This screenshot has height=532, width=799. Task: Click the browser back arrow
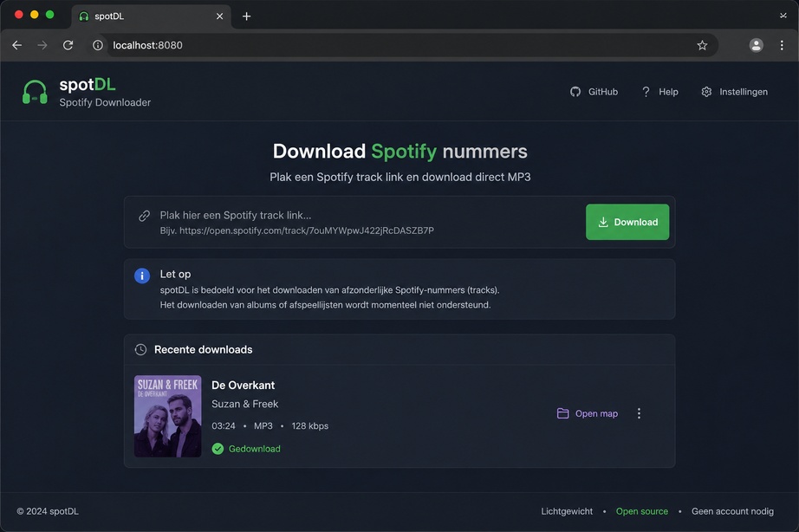click(16, 45)
